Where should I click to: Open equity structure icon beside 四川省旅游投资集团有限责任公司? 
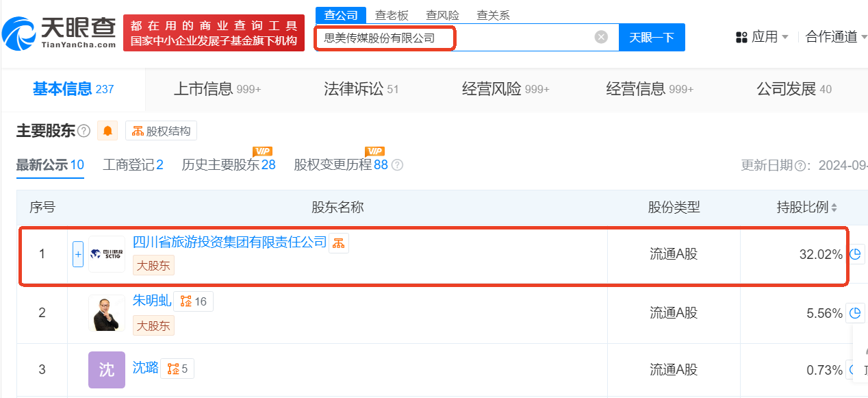(339, 242)
